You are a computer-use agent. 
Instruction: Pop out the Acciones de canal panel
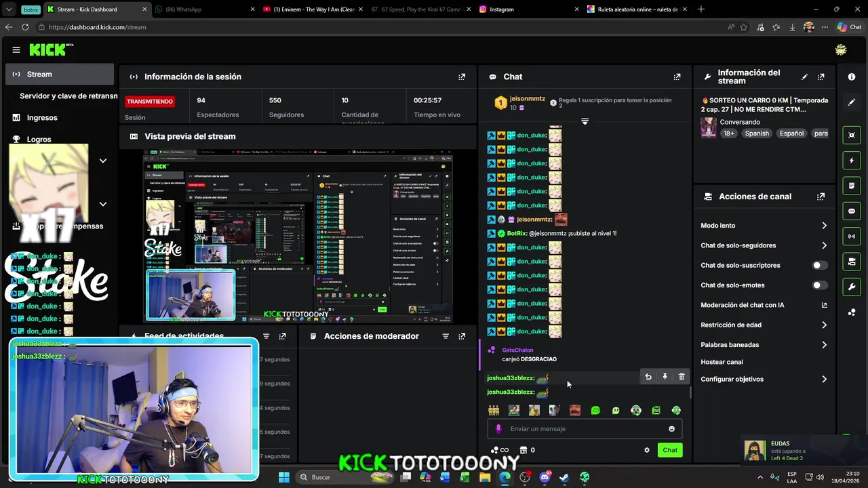coord(821,197)
